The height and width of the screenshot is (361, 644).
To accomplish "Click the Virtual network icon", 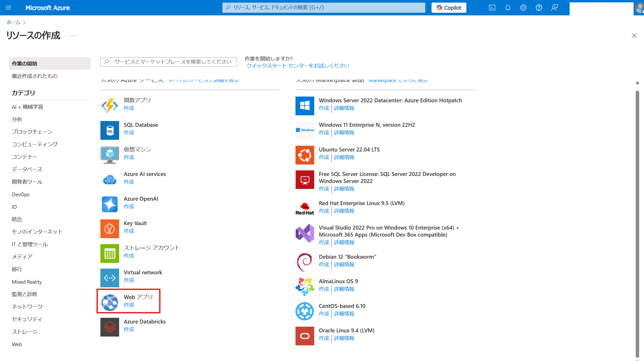I will coord(110,278).
